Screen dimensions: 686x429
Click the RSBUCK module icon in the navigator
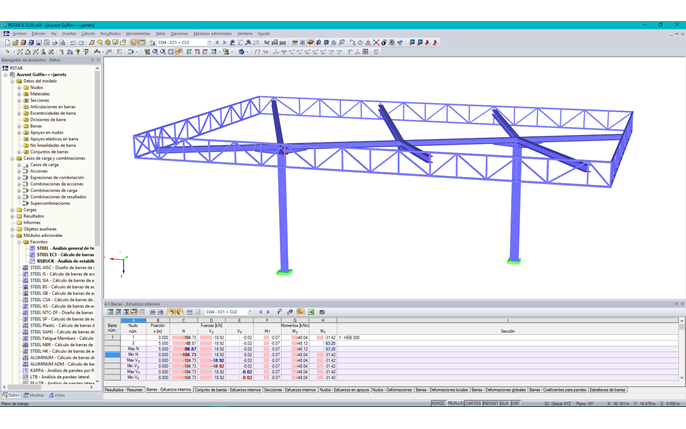[32, 261]
